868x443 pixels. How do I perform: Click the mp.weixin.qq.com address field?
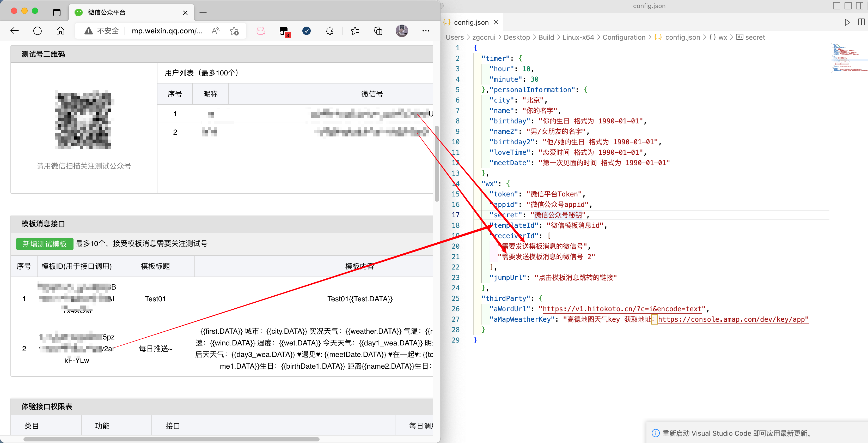click(x=167, y=31)
